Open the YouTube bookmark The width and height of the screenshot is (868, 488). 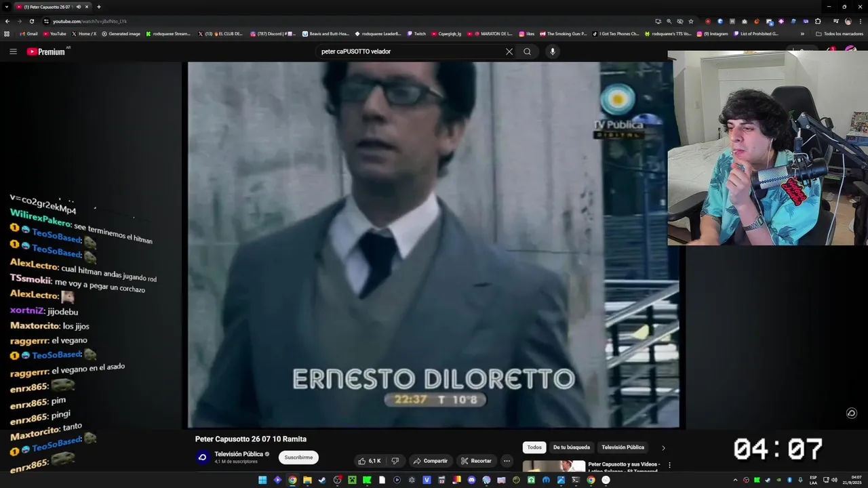55,33
